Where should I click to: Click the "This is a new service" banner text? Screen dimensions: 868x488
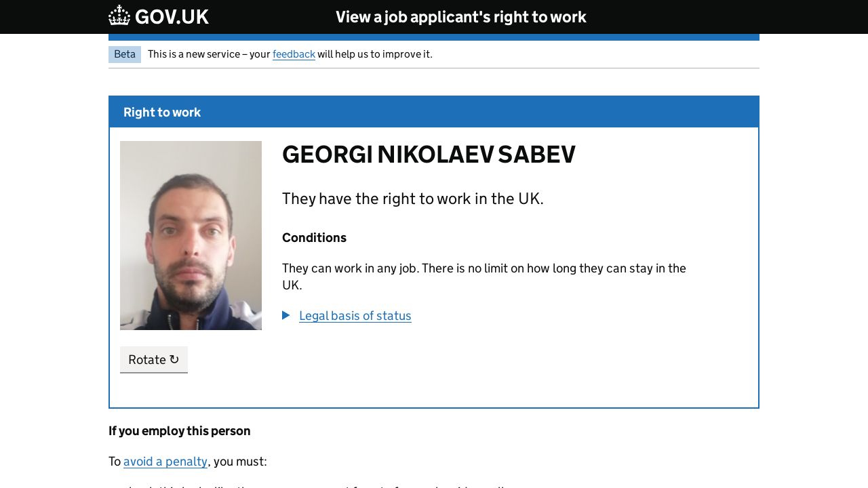pos(209,54)
